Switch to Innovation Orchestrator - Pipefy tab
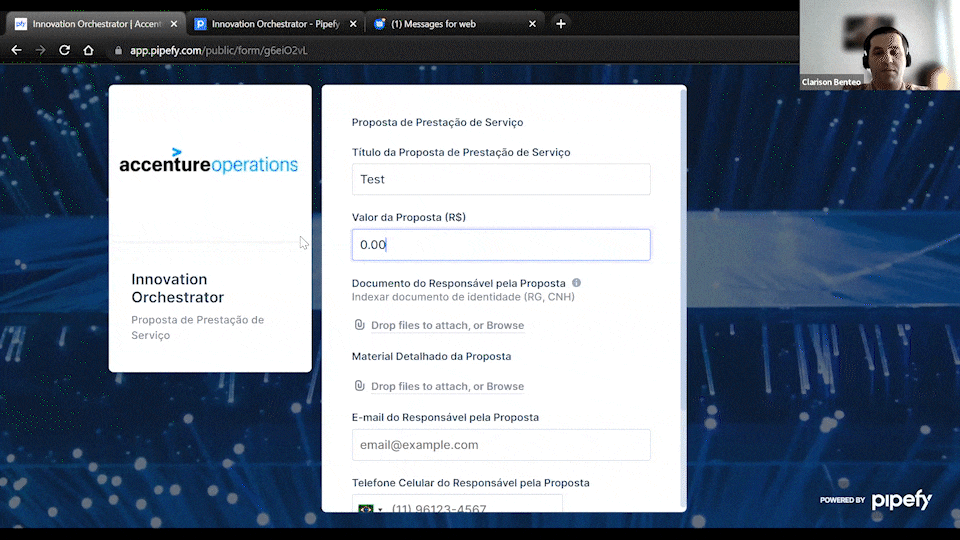Screen dimensions: 960x540 [x=275, y=24]
